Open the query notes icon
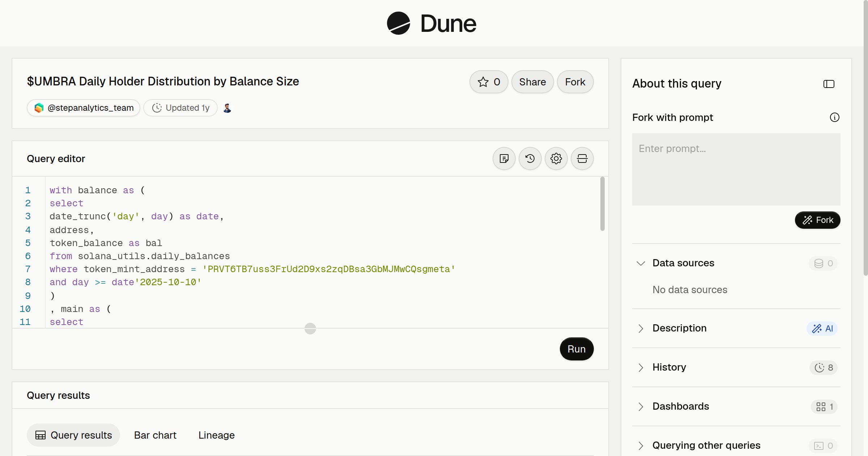 [504, 159]
